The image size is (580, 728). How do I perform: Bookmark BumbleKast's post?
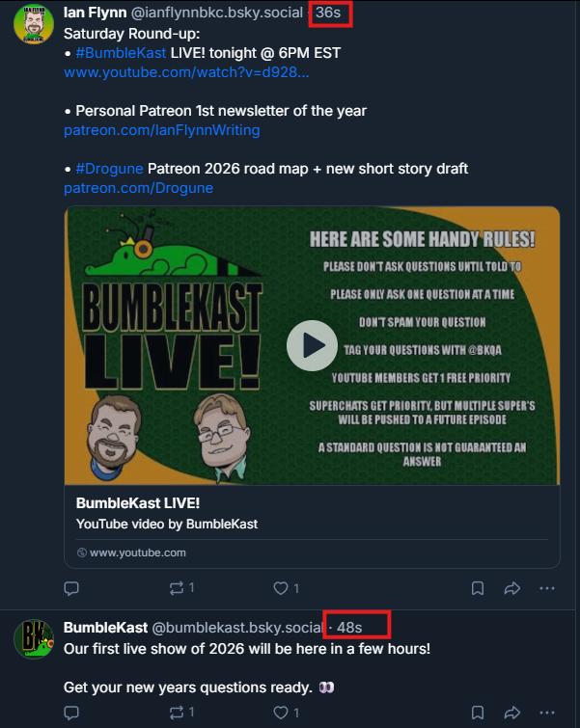(478, 713)
